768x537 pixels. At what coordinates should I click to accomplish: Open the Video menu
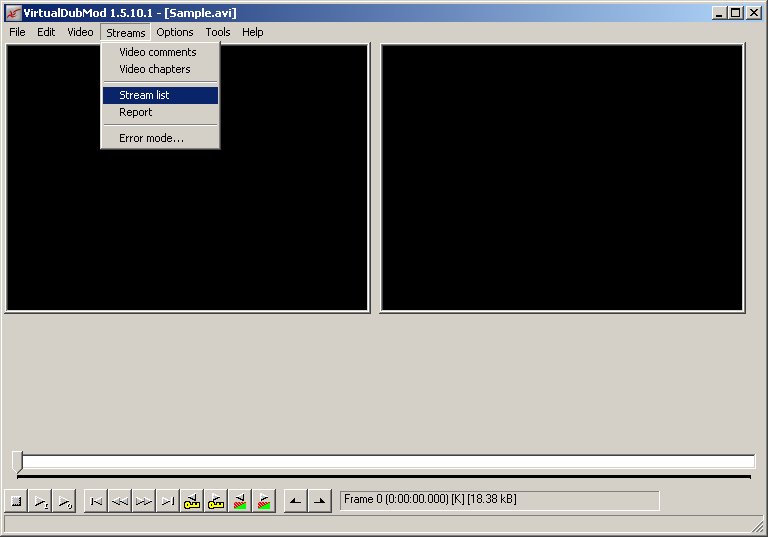(x=80, y=32)
